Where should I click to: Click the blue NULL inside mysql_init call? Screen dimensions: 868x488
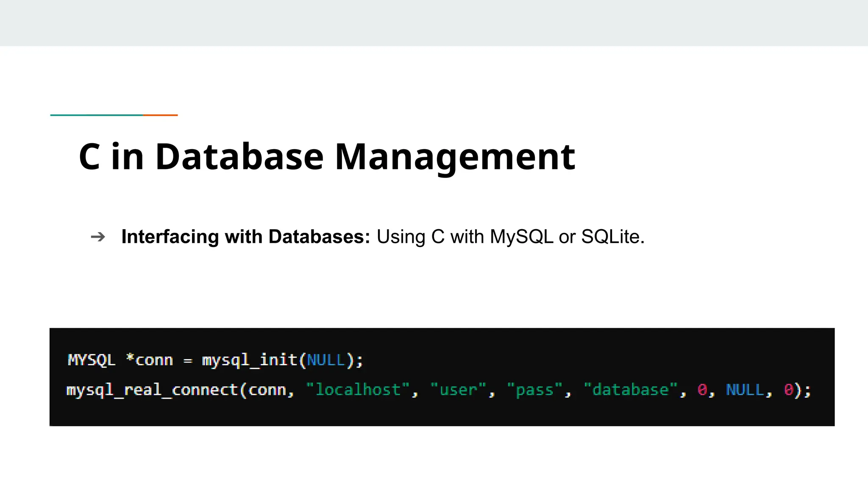pyautogui.click(x=326, y=360)
